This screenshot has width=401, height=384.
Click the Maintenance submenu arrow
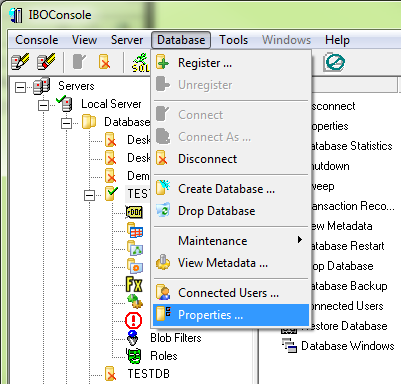(x=300, y=240)
